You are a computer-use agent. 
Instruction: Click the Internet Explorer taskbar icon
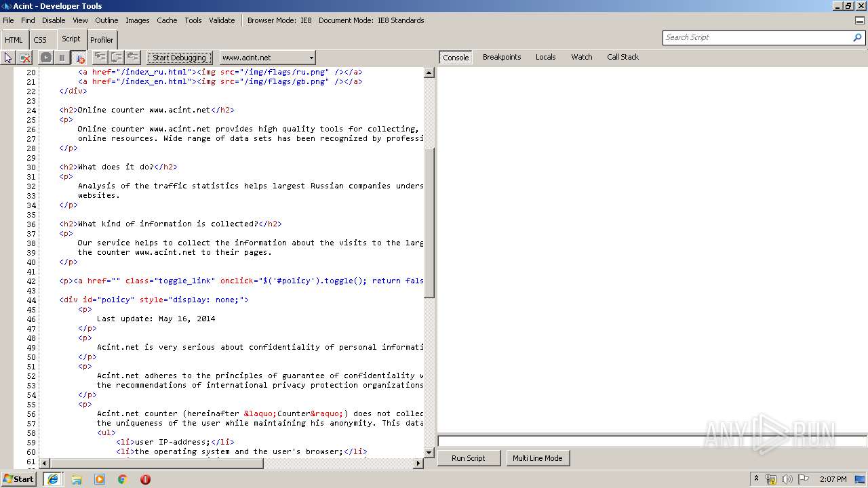tap(52, 479)
